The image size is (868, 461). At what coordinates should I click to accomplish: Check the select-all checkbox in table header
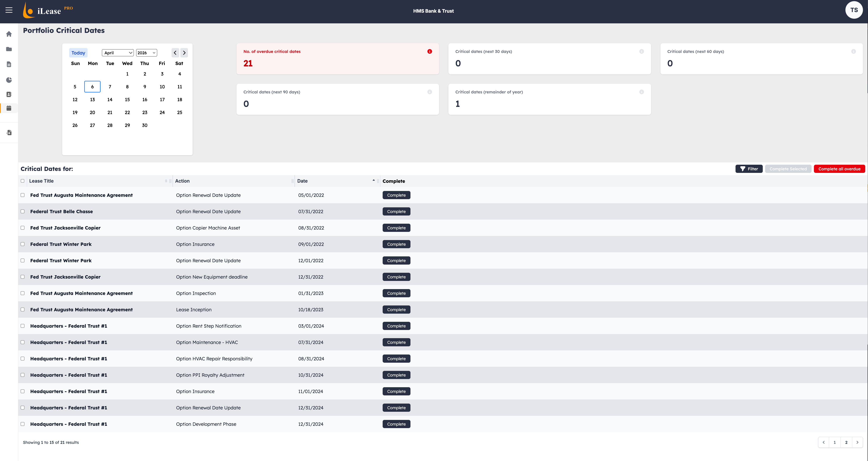pyautogui.click(x=22, y=181)
